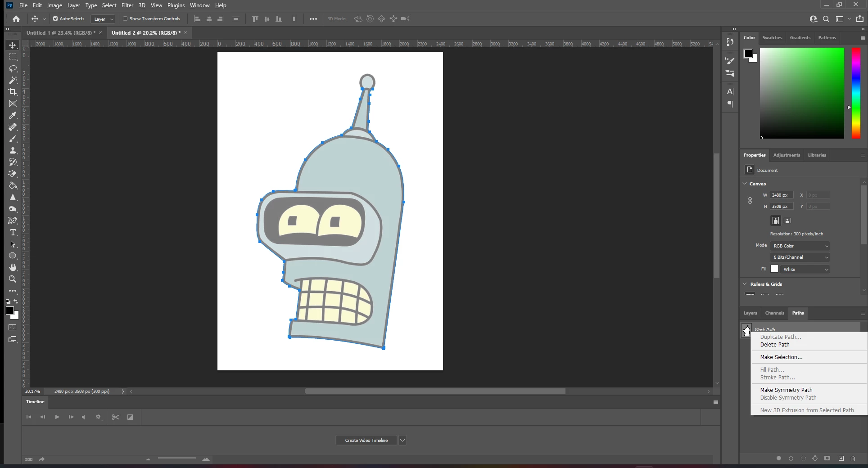Viewport: 868px width, 468px height.
Task: Click the hue spectrum slider
Action: tap(856, 93)
